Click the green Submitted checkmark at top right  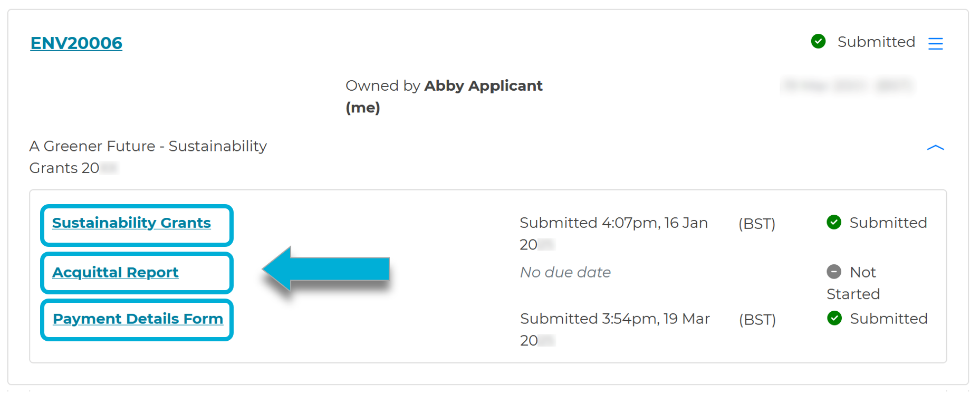point(819,41)
